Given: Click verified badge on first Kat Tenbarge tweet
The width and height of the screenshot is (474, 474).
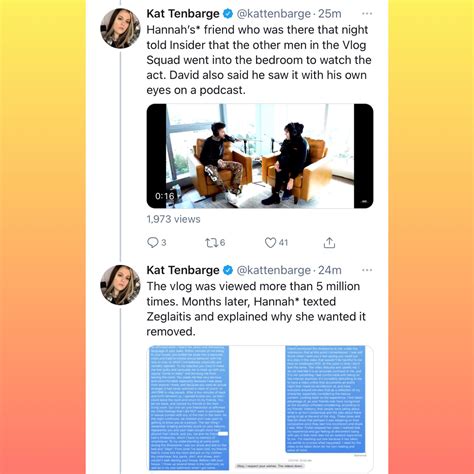Looking at the screenshot, I should [x=228, y=14].
